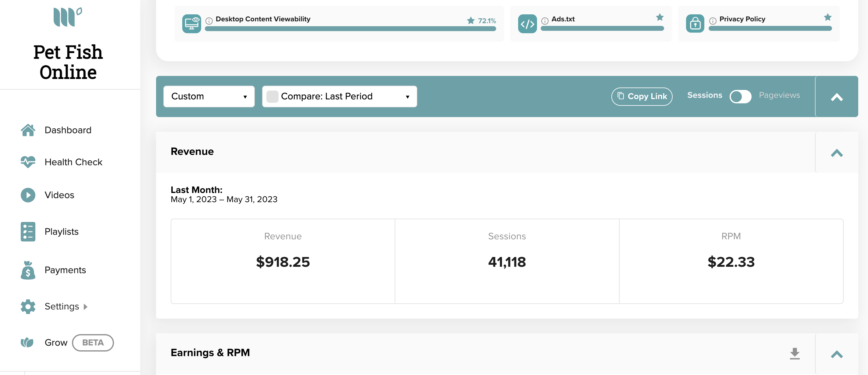Image resolution: width=868 pixels, height=375 pixels.
Task: Click the Privacy Policy progress bar
Action: [x=770, y=29]
